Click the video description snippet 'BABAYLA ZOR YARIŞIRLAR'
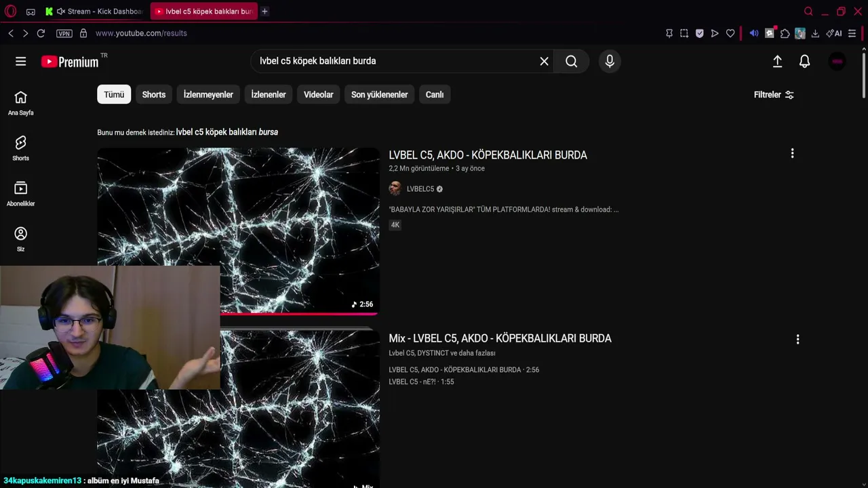 coord(504,210)
